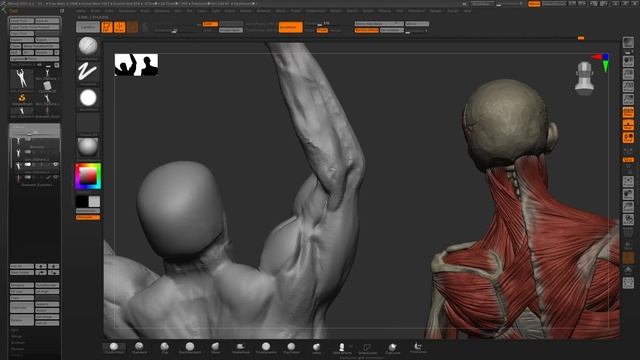
Task: Select the cylinder tool thumbnail in Tool palette
Action: tap(47, 87)
